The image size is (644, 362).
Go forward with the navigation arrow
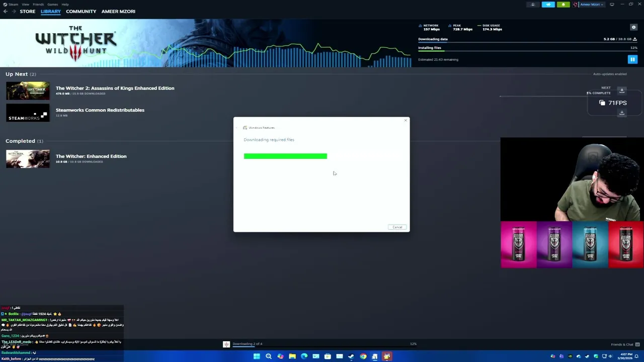point(13,11)
